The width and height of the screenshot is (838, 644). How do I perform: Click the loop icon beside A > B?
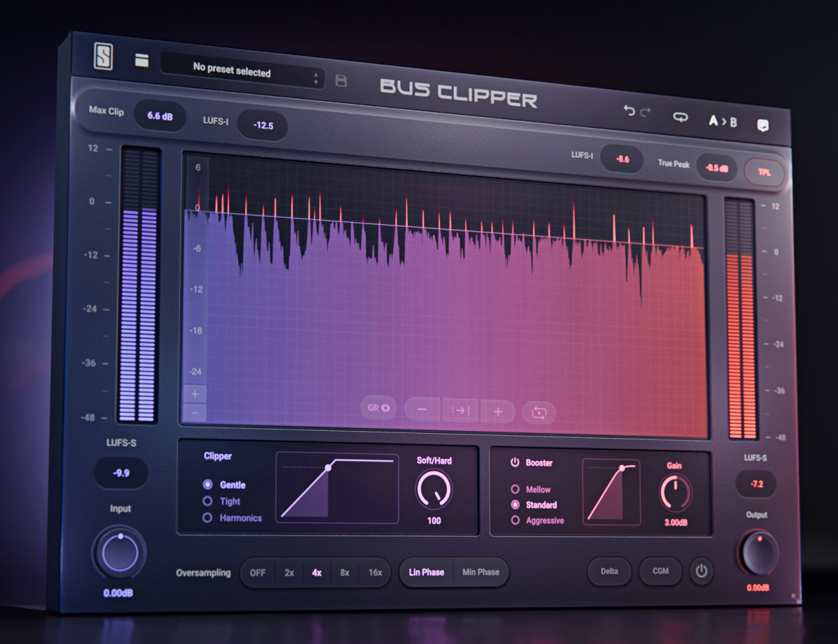click(679, 117)
